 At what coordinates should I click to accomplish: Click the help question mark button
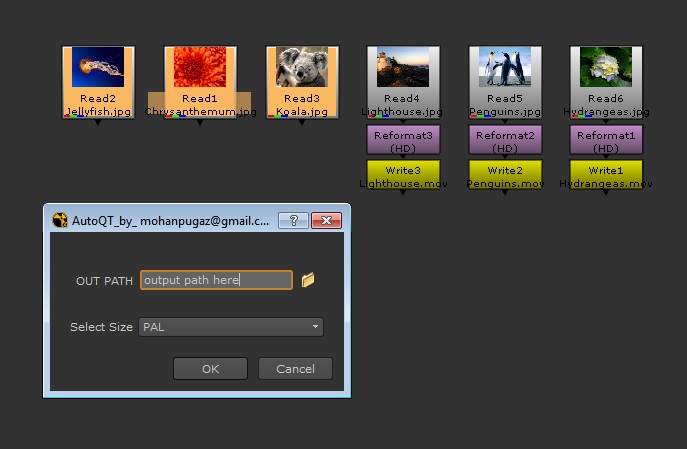tap(292, 221)
